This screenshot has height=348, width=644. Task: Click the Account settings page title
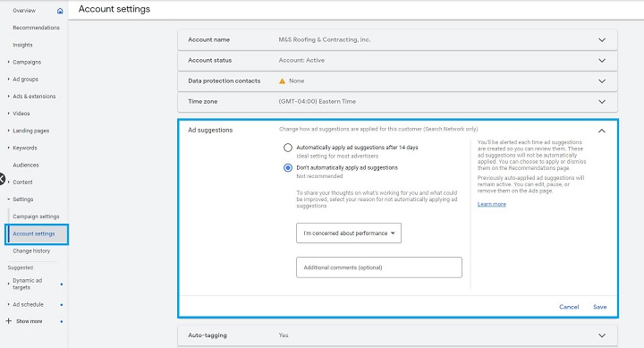tap(114, 9)
